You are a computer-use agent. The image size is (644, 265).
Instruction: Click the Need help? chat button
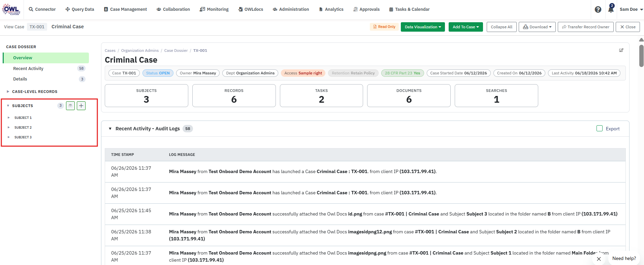tap(624, 258)
